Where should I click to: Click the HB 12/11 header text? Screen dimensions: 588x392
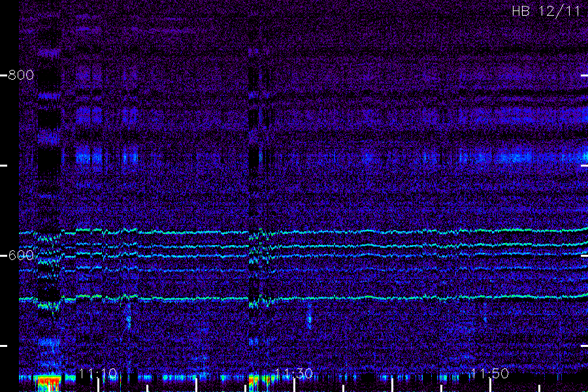546,11
